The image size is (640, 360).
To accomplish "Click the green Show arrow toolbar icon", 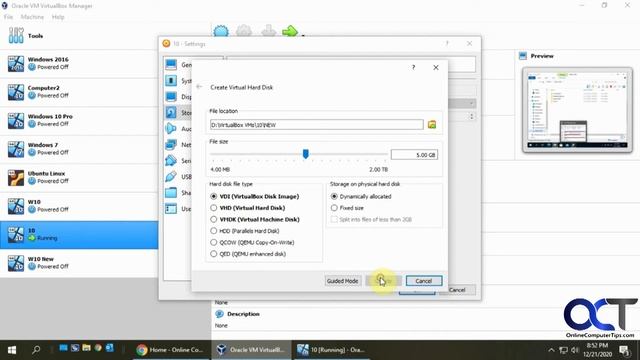I will 290,31.
